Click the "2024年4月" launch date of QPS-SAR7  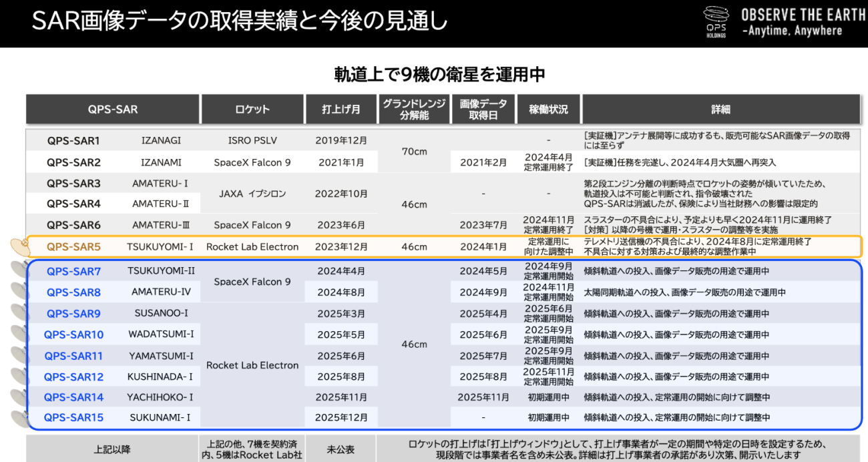tap(342, 271)
